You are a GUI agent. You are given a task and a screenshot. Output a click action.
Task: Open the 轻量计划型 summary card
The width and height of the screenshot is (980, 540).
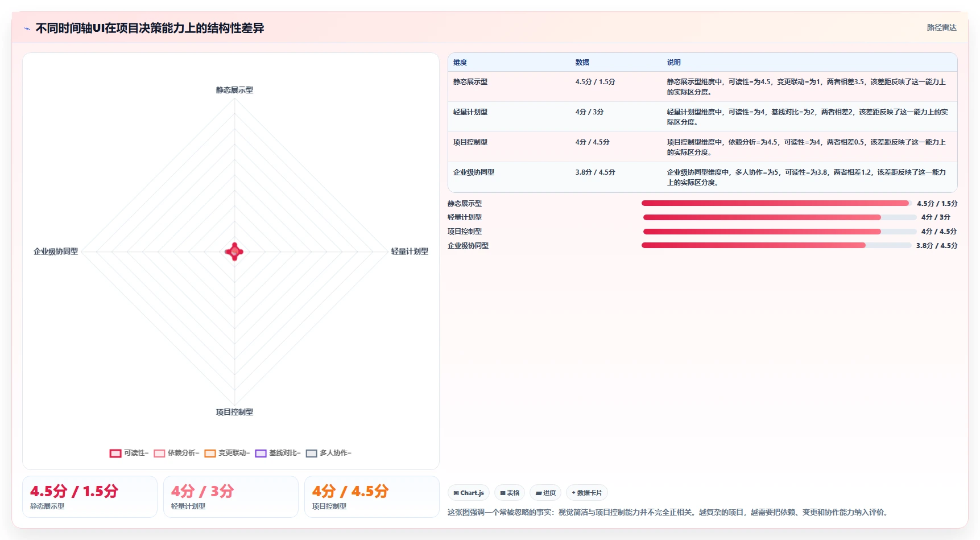coord(231,497)
